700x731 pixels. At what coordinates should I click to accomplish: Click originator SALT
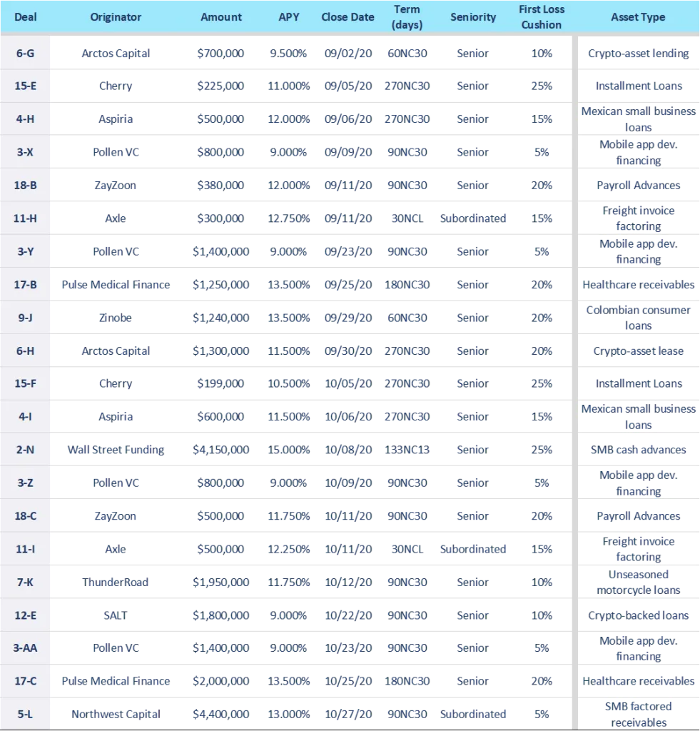(116, 615)
